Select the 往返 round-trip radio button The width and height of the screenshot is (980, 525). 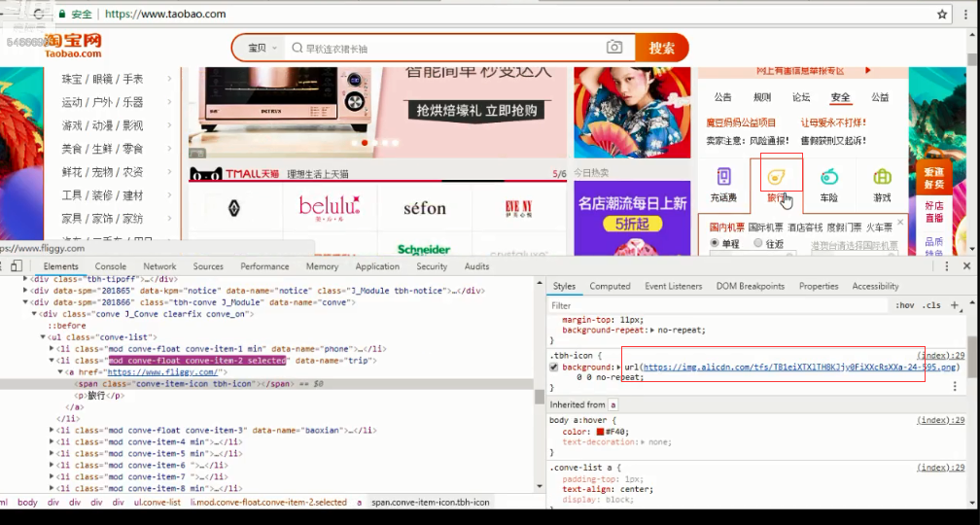coord(758,243)
